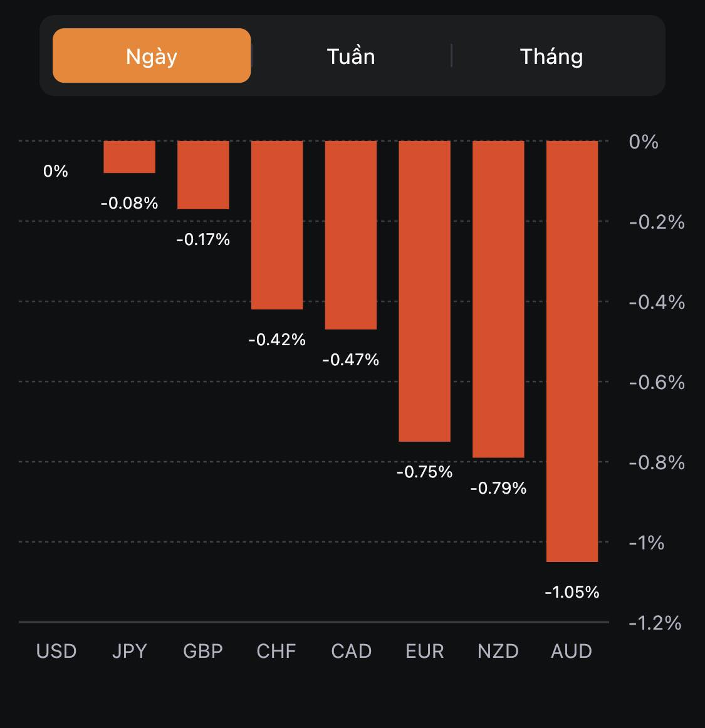Click the CAD red bar
The height and width of the screenshot is (728, 705).
[351, 235]
